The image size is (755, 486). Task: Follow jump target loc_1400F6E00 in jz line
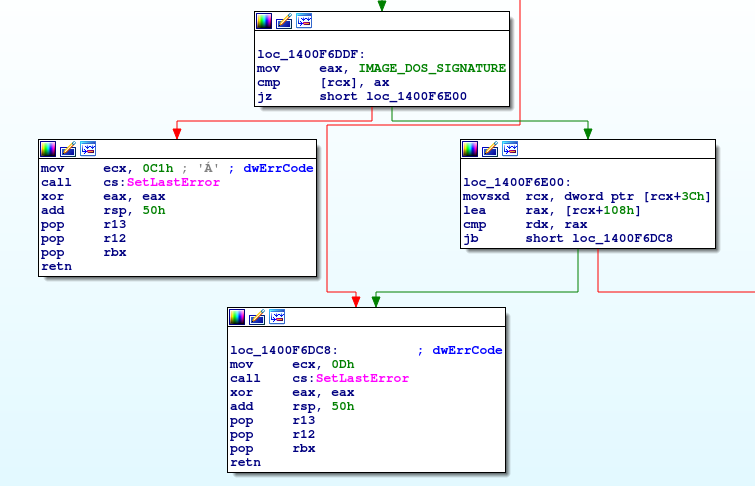[417, 96]
